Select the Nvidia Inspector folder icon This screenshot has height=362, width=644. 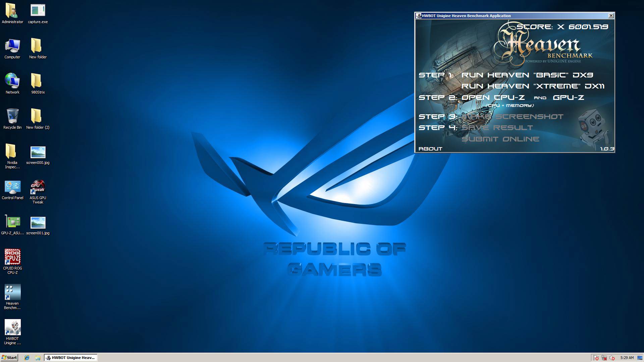click(12, 156)
